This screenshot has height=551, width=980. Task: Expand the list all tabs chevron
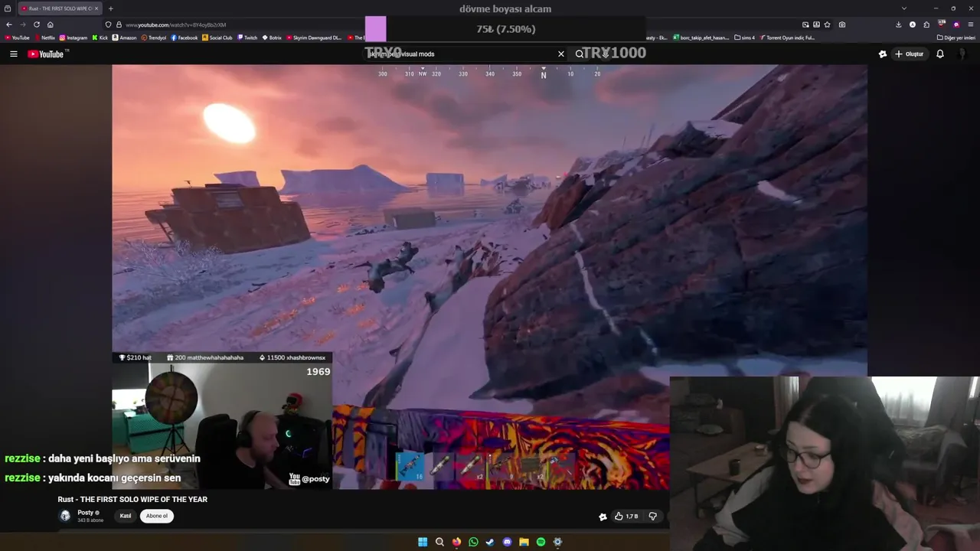pyautogui.click(x=904, y=8)
